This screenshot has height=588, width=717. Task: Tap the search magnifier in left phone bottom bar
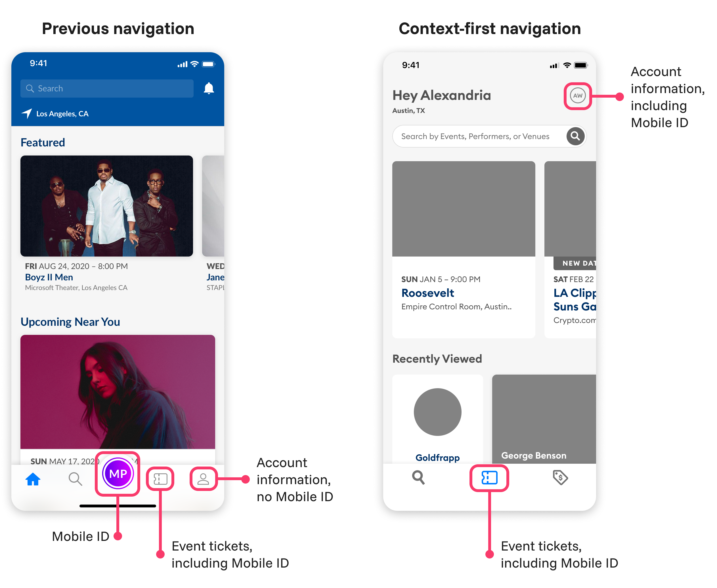[x=75, y=479]
